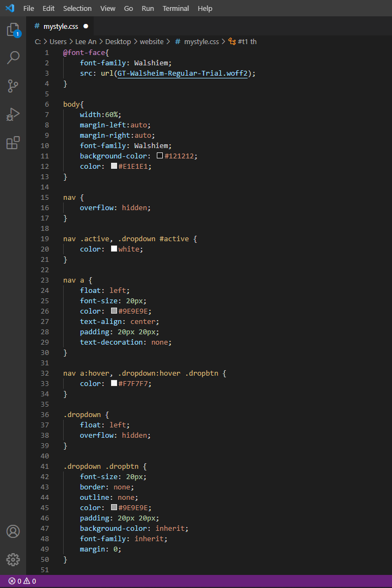Open the Extensions view icon
This screenshot has height=588, width=392.
point(13,143)
